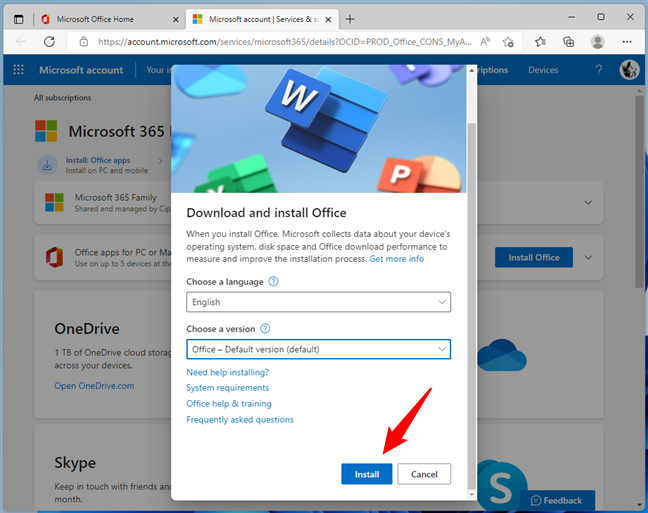Click the download circle icon
The width and height of the screenshot is (648, 513).
click(x=47, y=165)
